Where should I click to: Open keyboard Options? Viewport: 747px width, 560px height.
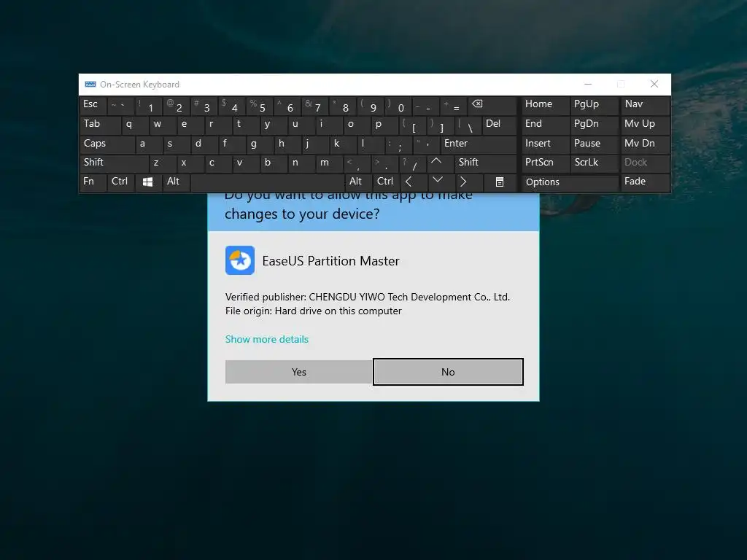570,182
